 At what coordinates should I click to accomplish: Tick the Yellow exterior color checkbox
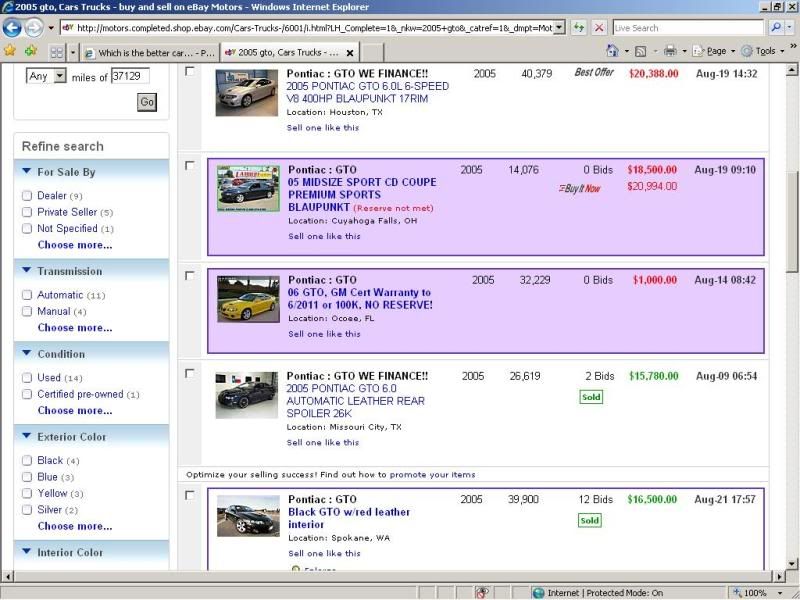tap(27, 493)
